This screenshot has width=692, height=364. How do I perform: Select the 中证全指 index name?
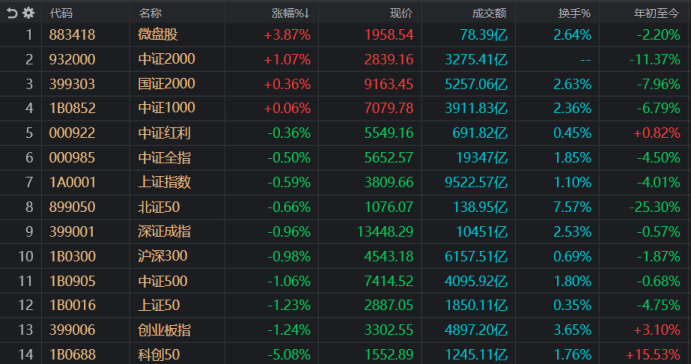tap(164, 158)
